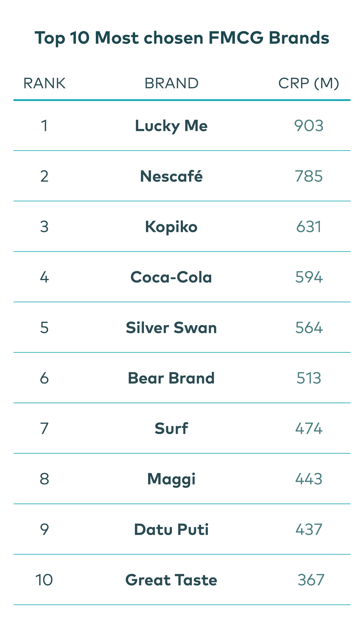Select the 367 CRP value
Image resolution: width=364 pixels, height=620 pixels.
click(x=311, y=580)
